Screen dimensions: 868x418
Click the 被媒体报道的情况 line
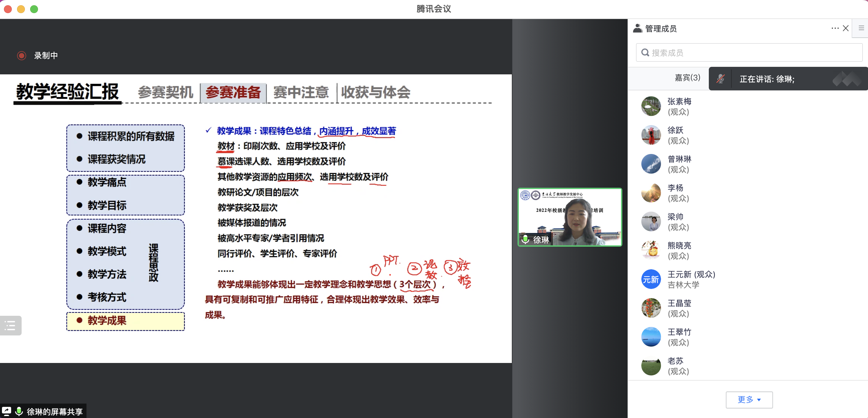click(251, 223)
